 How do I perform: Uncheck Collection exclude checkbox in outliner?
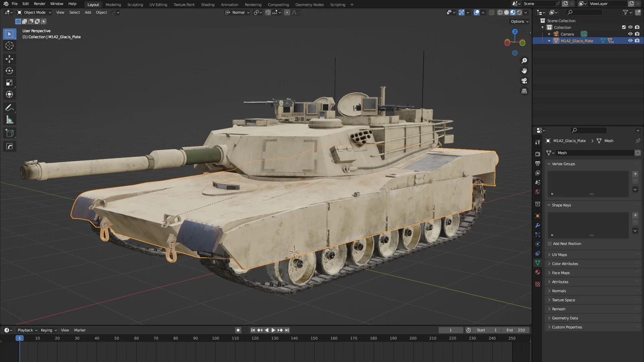pos(624,27)
